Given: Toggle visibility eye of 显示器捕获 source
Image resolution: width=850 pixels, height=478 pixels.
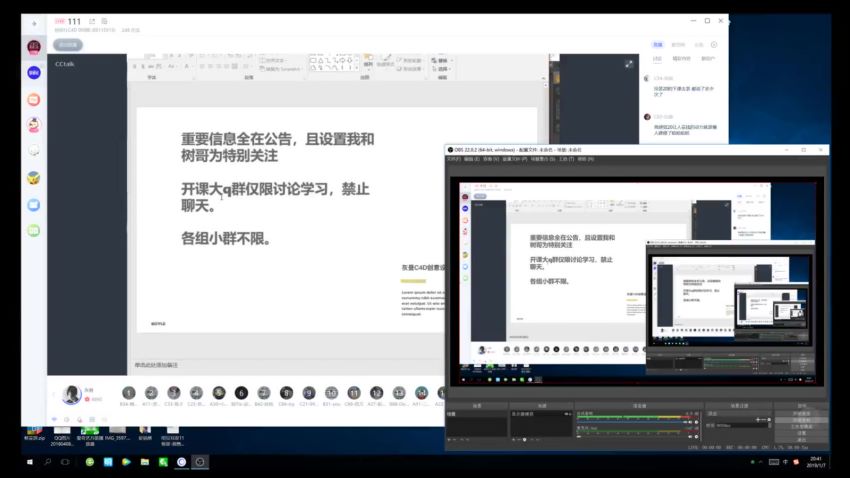Looking at the screenshot, I should [x=566, y=414].
